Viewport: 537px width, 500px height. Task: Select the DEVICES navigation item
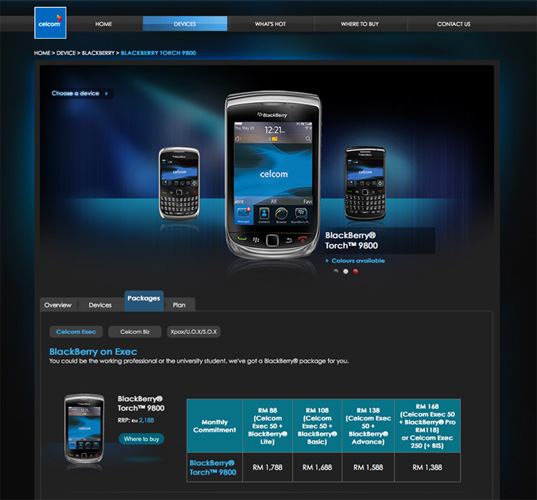pos(185,24)
